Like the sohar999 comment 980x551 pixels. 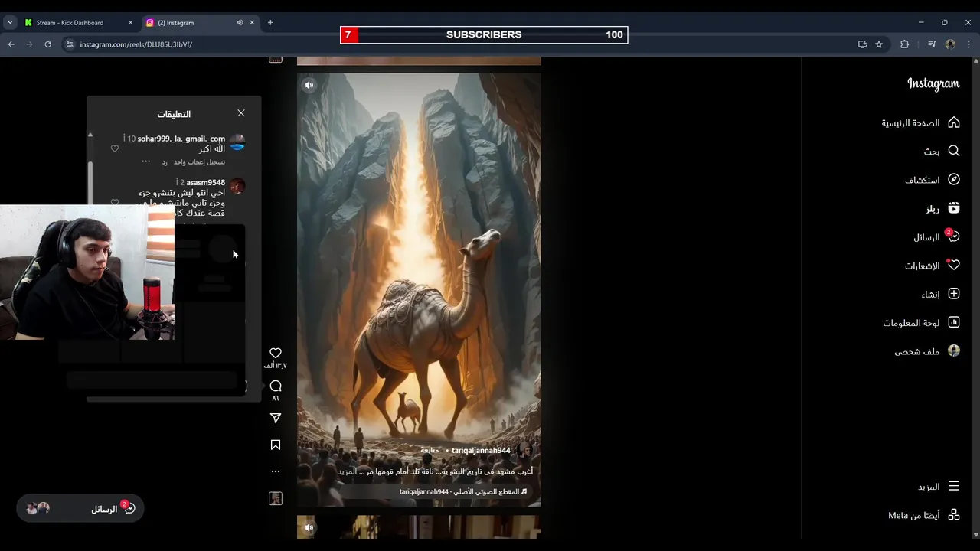tap(115, 148)
